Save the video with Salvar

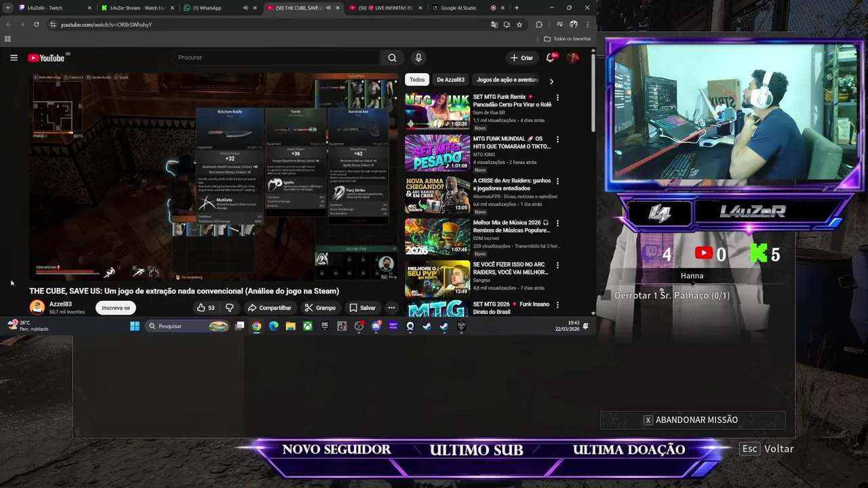tap(362, 308)
